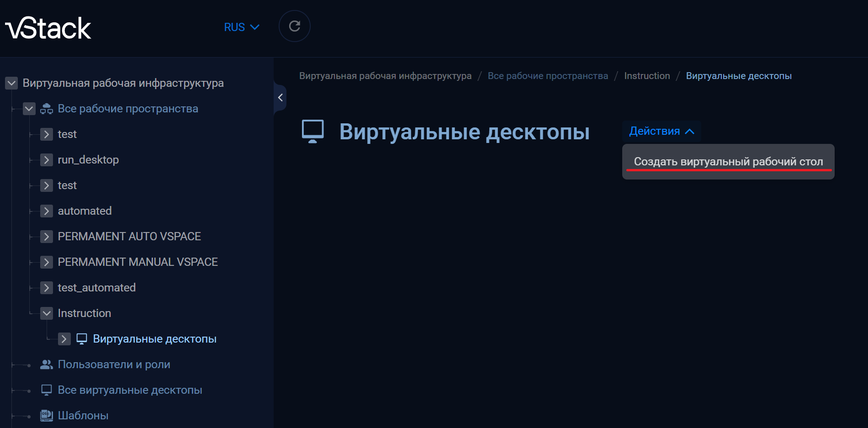Close the Действия actions dropdown
The width and height of the screenshot is (868, 428).
(661, 131)
